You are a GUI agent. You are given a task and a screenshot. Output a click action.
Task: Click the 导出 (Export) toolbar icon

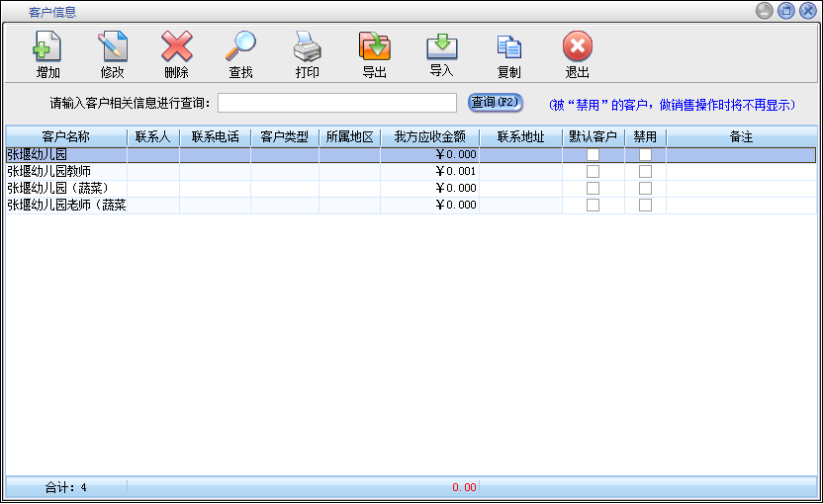coord(374,47)
